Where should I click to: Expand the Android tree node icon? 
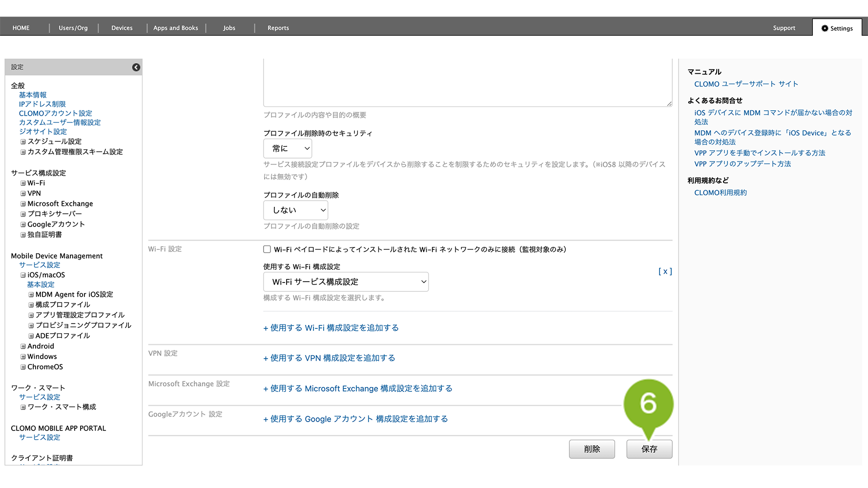click(x=23, y=346)
